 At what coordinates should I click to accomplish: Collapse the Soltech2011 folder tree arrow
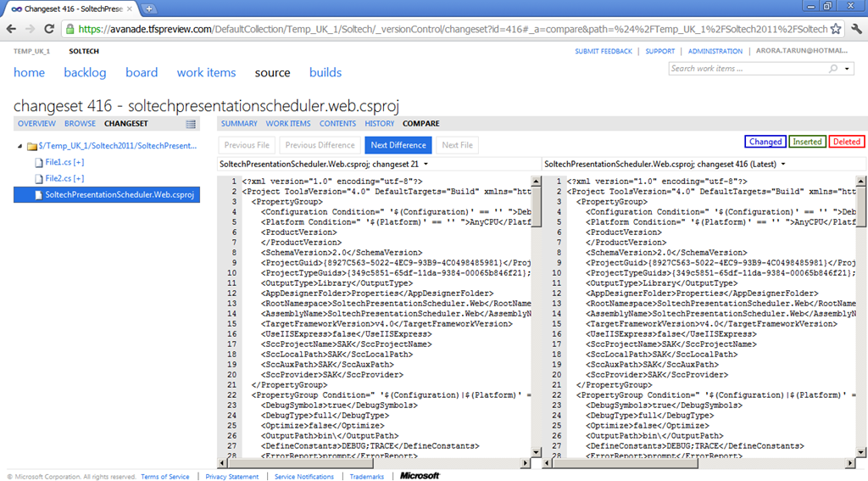[20, 146]
